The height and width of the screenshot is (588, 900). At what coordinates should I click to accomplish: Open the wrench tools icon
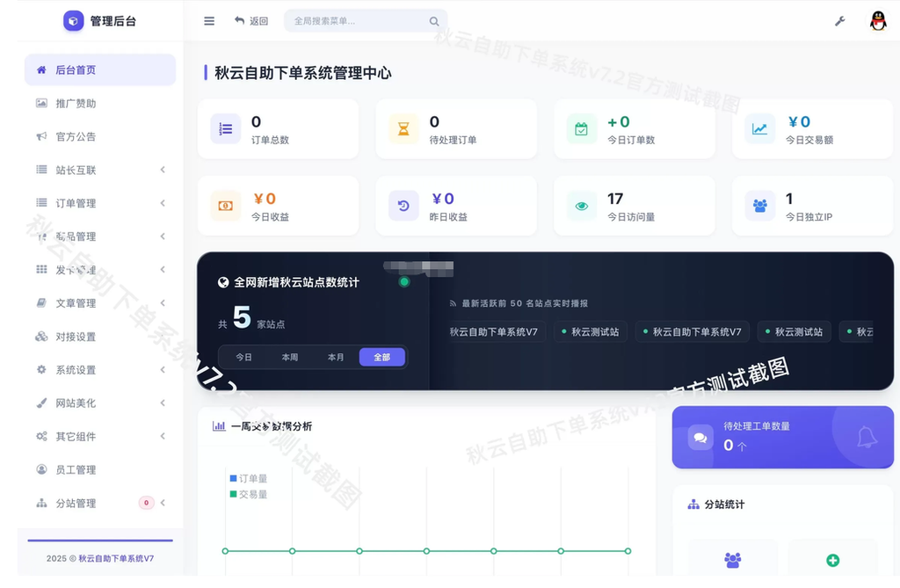839,21
